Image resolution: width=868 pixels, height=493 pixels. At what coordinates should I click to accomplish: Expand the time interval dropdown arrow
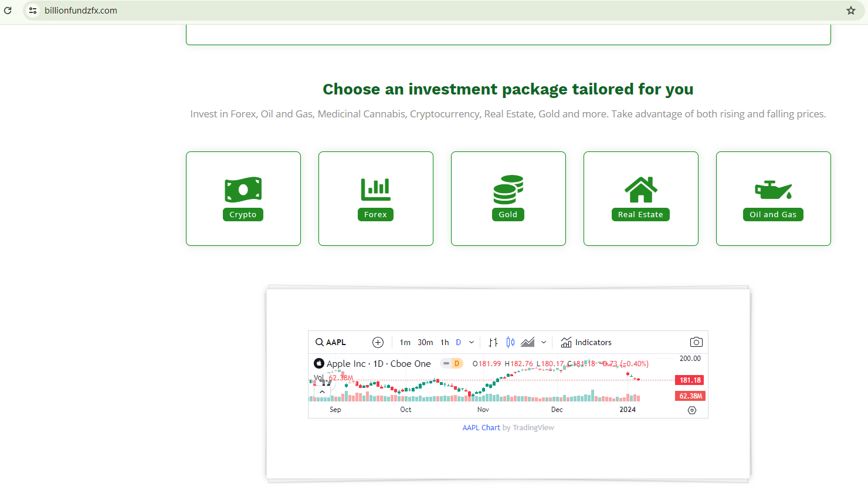472,342
